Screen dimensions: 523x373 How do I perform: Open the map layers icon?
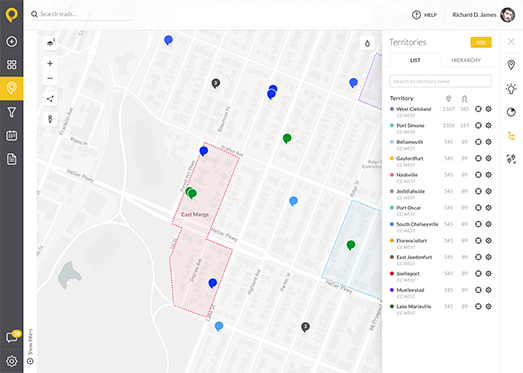click(x=50, y=42)
